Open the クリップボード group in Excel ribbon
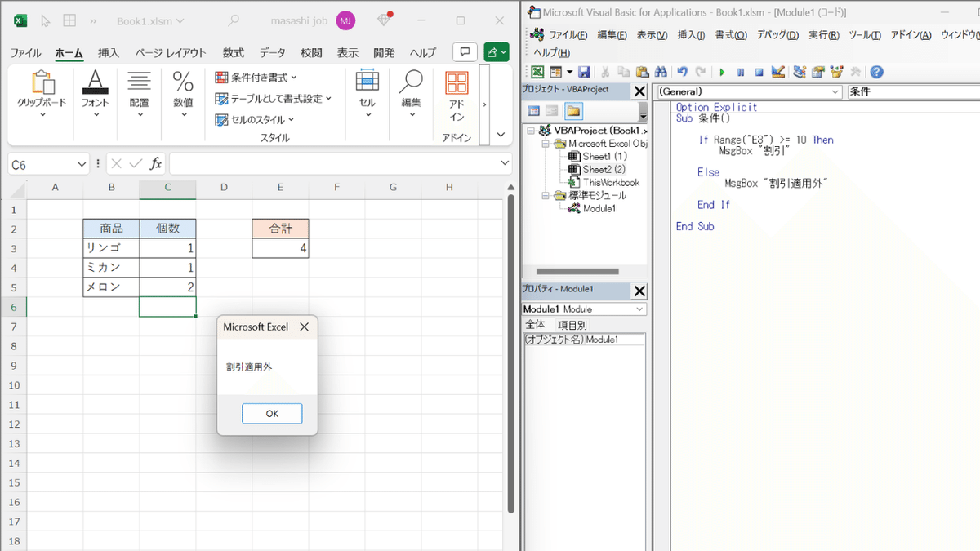 click(x=42, y=95)
